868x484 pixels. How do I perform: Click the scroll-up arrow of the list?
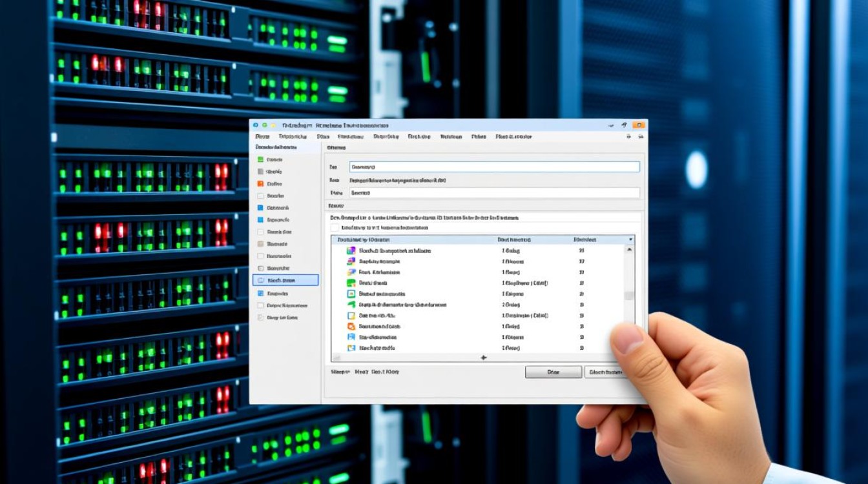[630, 250]
